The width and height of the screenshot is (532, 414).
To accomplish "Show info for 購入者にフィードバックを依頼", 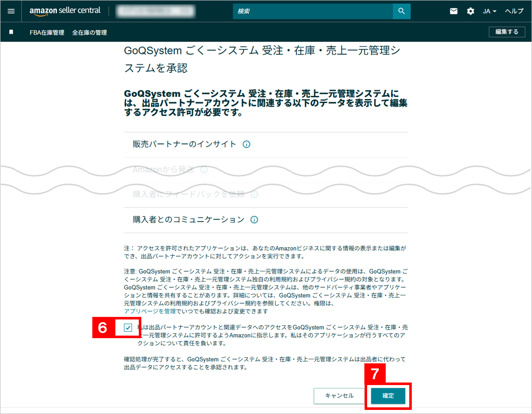I will coord(255,195).
